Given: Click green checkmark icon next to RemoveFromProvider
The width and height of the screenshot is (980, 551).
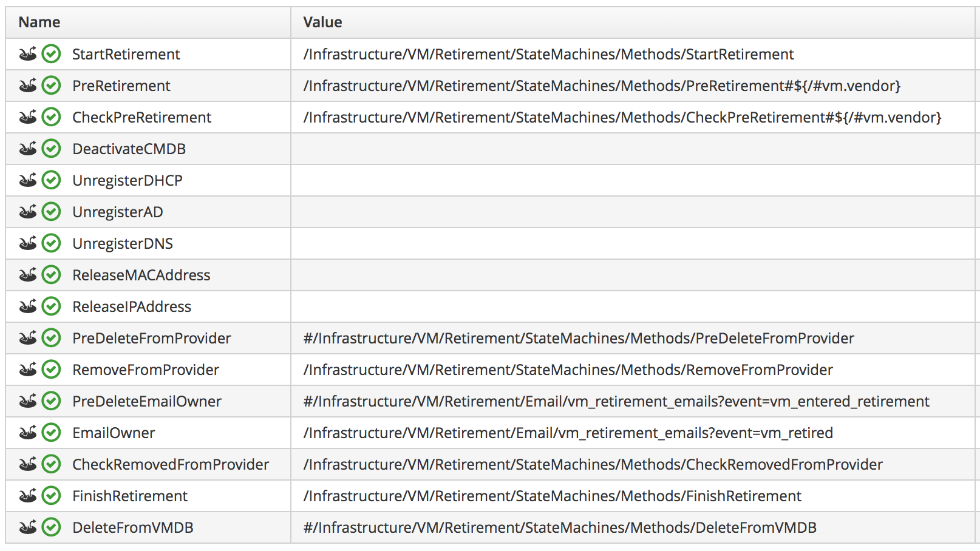Looking at the screenshot, I should (52, 370).
